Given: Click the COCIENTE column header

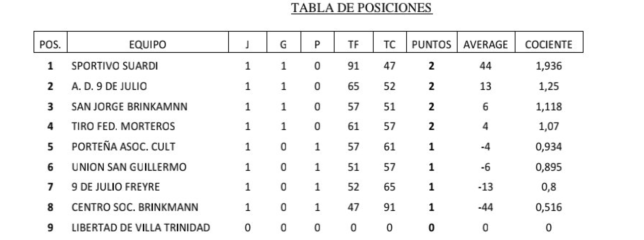Looking at the screenshot, I should pyautogui.click(x=549, y=45).
